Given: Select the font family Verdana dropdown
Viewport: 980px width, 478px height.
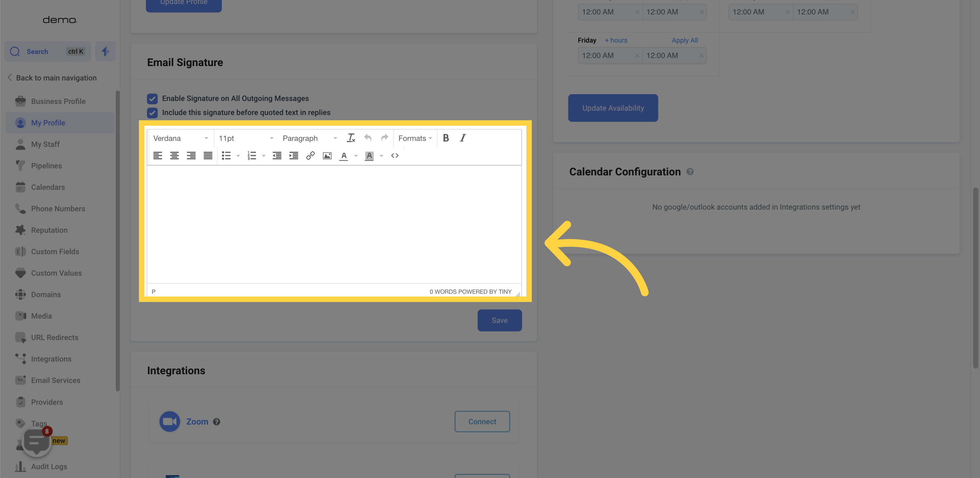Looking at the screenshot, I should pos(179,137).
